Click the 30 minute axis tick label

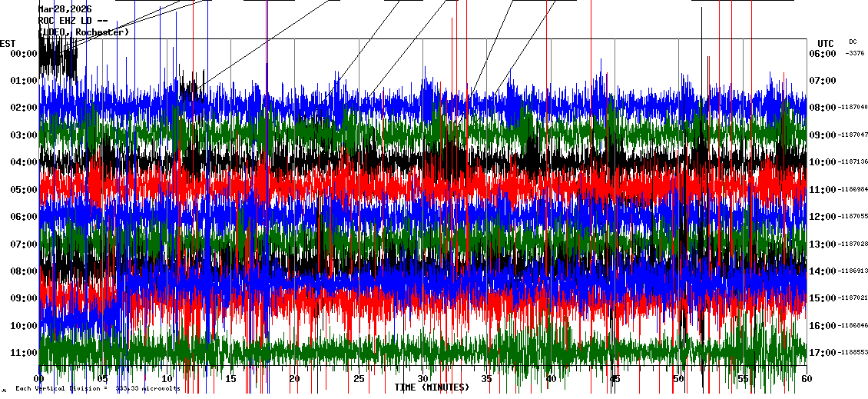(422, 379)
